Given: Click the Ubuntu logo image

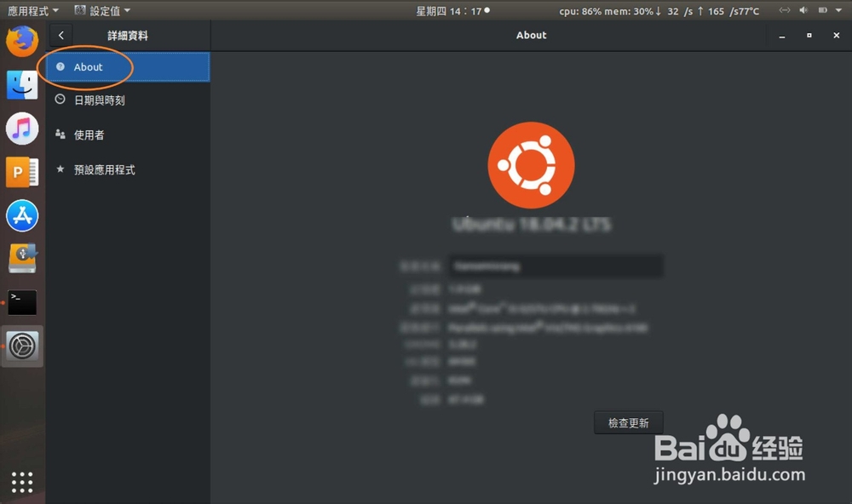Looking at the screenshot, I should [531, 165].
